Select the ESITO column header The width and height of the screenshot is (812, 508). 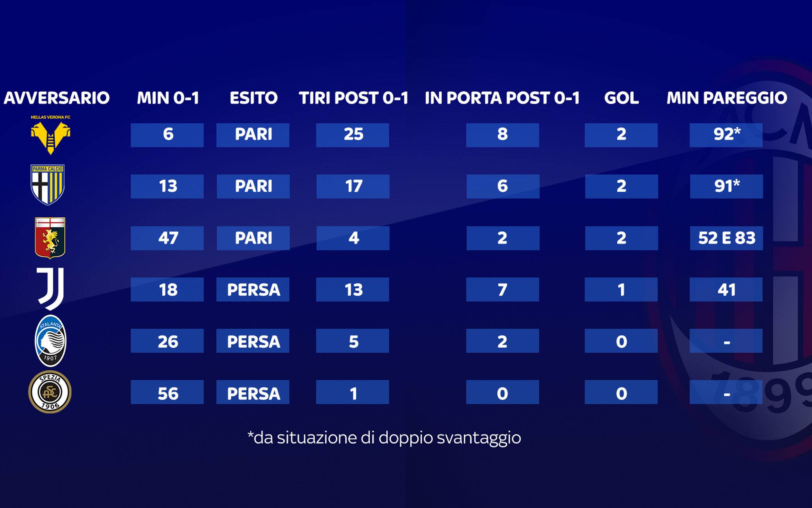[253, 98]
